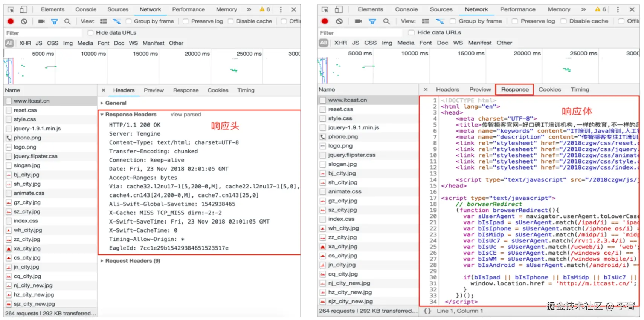Filter by Doc in right DevTools
The image size is (644, 320).
pos(443,43)
